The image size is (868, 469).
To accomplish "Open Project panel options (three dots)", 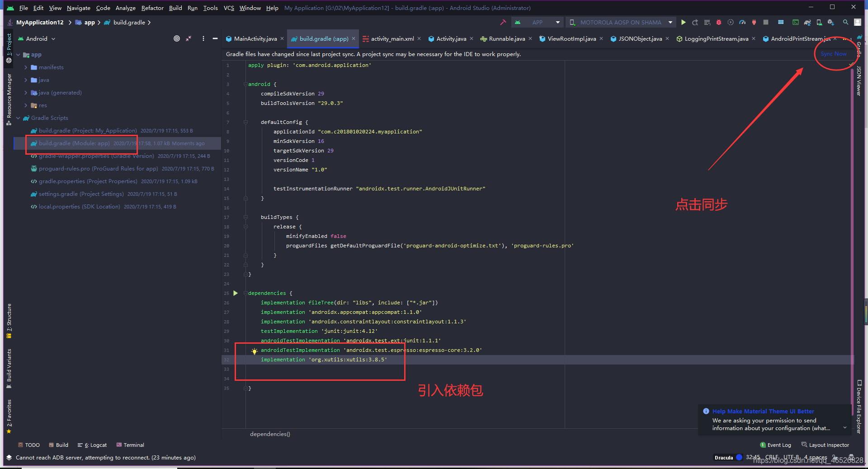I will (x=203, y=38).
